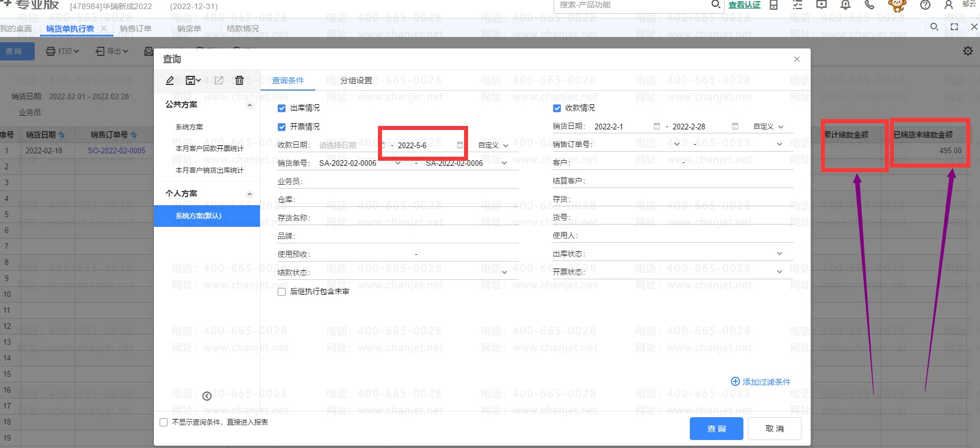The width and height of the screenshot is (980, 448).
Task: Click the share/export scheme icon
Action: click(218, 80)
